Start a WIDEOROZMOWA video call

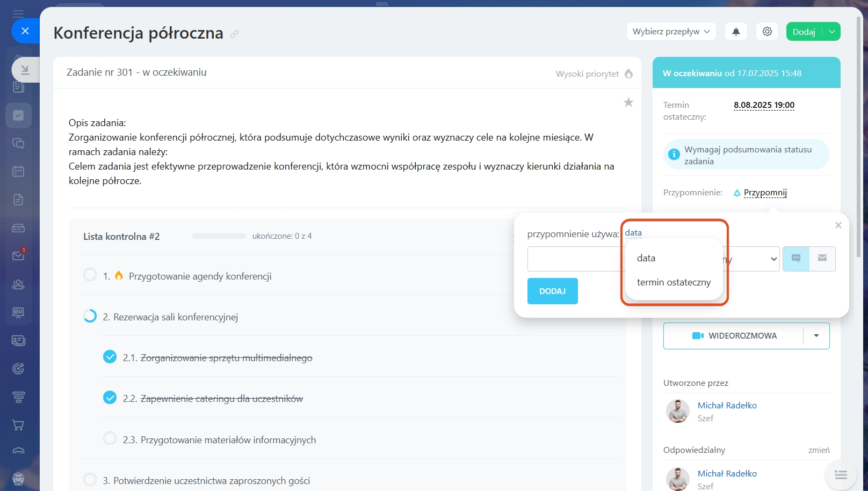point(734,335)
